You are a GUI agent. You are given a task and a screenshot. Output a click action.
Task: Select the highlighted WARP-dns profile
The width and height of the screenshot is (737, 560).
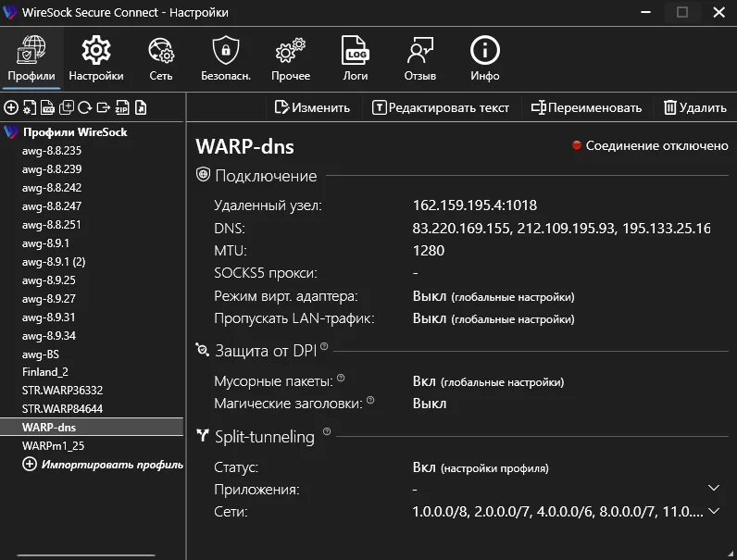coord(92,427)
